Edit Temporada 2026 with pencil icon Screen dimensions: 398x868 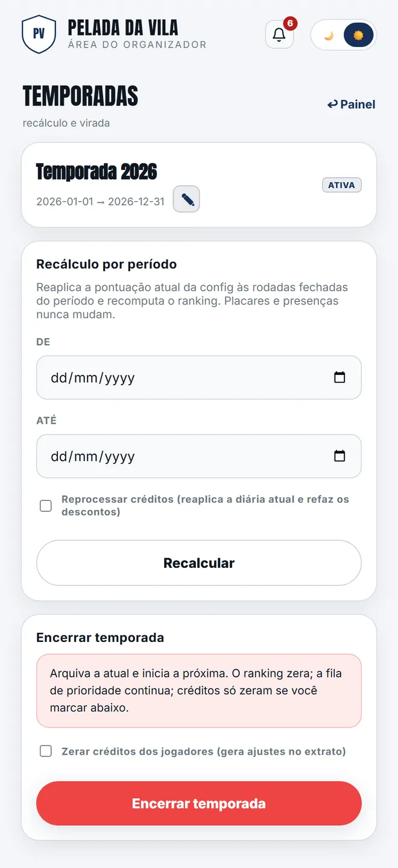(x=186, y=200)
